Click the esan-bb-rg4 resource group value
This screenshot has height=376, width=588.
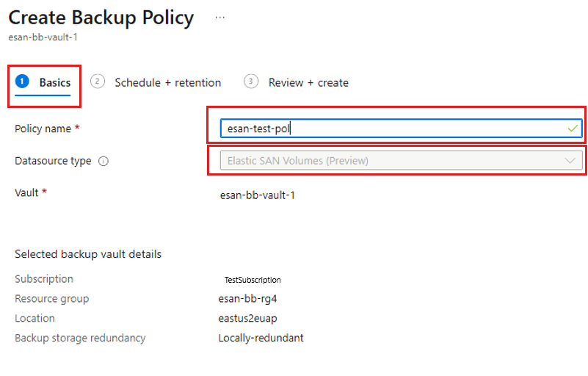coord(247,299)
